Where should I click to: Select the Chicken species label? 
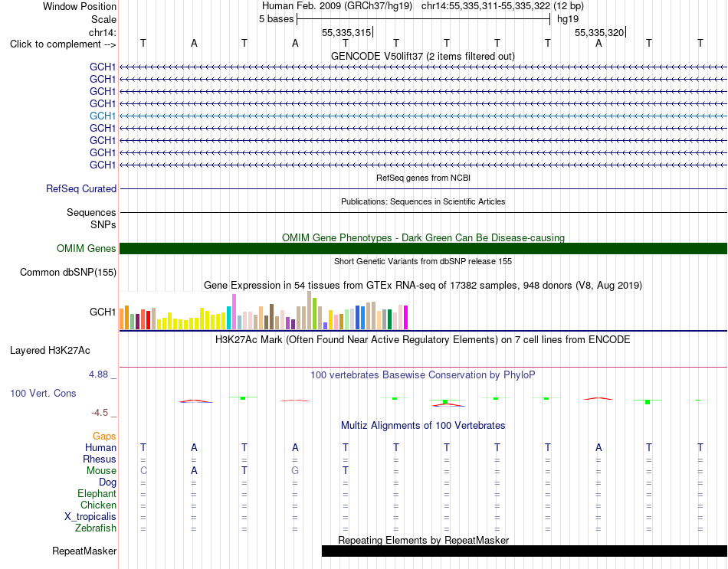[98, 505]
